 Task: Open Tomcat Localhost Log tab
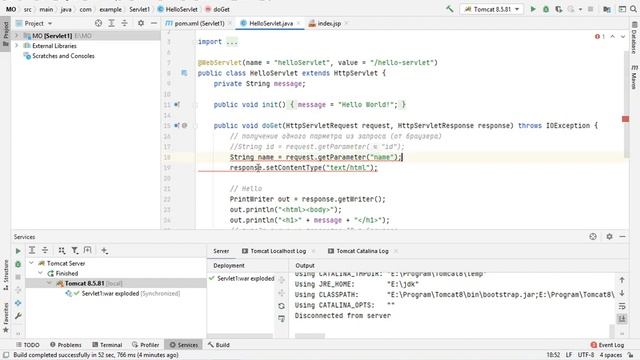click(278, 251)
